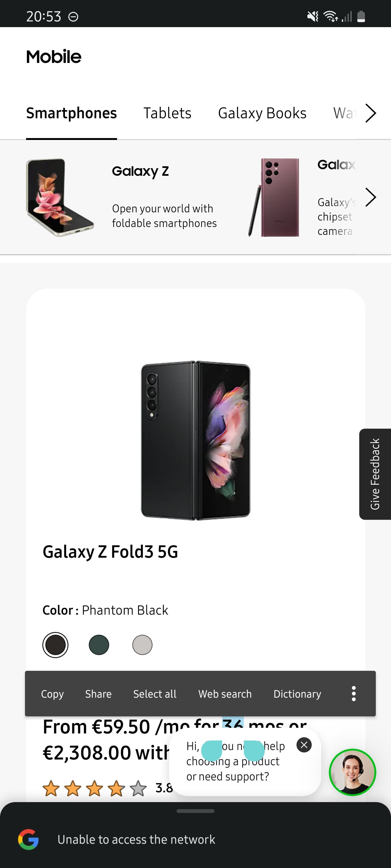Open the Galaxy Z Fold3 product image
391x868 pixels.
(x=196, y=441)
